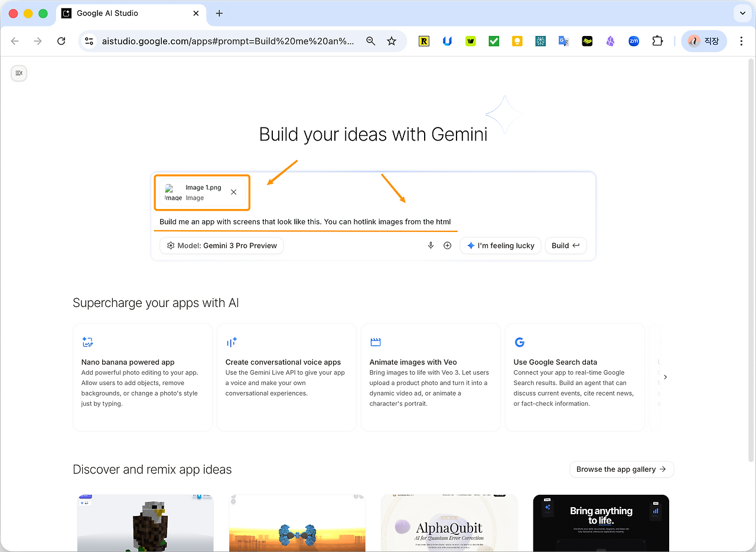Click the blue zm extension icon
Image resolution: width=756 pixels, height=552 pixels.
[x=634, y=41]
